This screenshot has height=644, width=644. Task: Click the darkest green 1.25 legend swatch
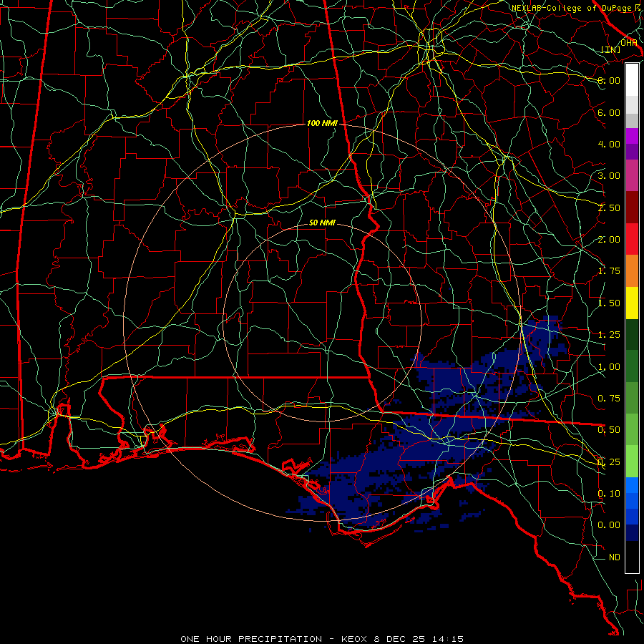(x=632, y=334)
